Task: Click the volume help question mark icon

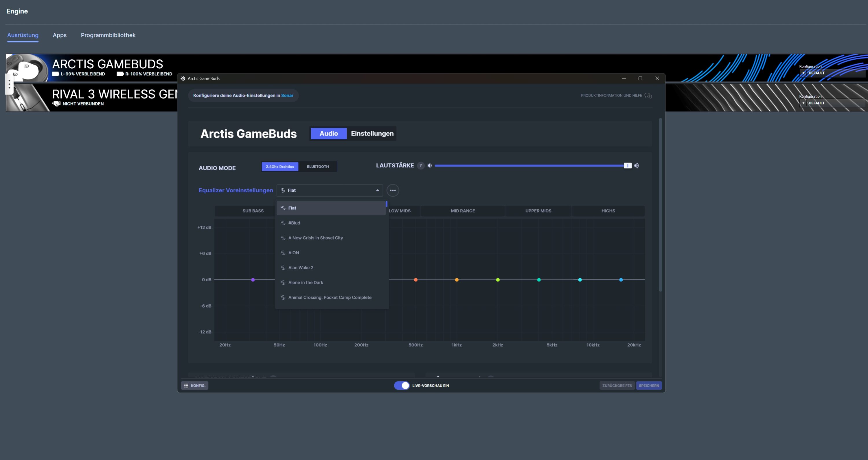Action: [420, 166]
